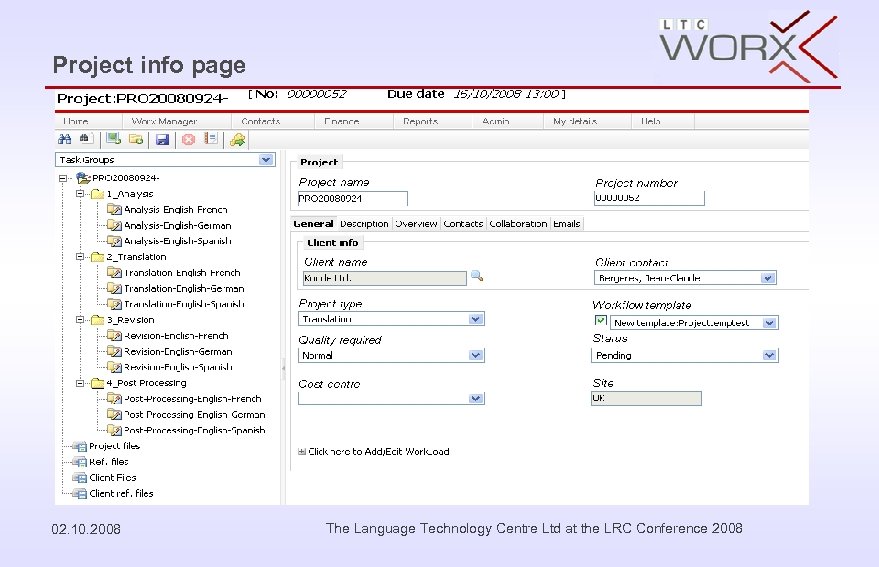Select Post Processing English German in tree
Screen dimensions: 879x567
pos(195,414)
